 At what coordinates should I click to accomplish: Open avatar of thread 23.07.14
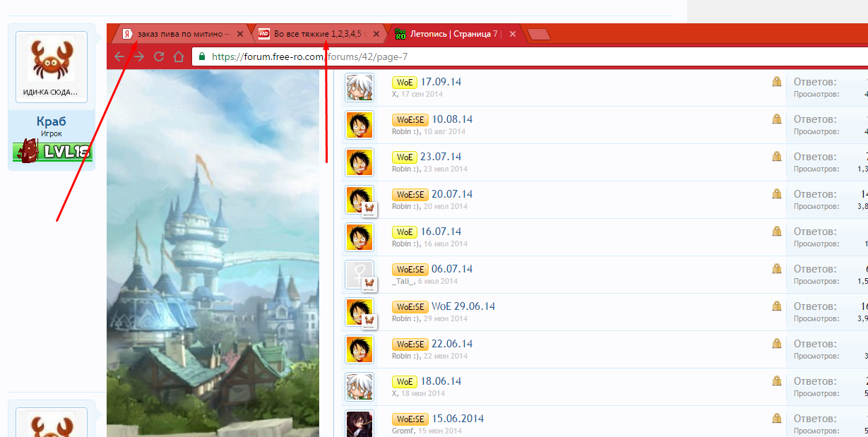point(359,162)
